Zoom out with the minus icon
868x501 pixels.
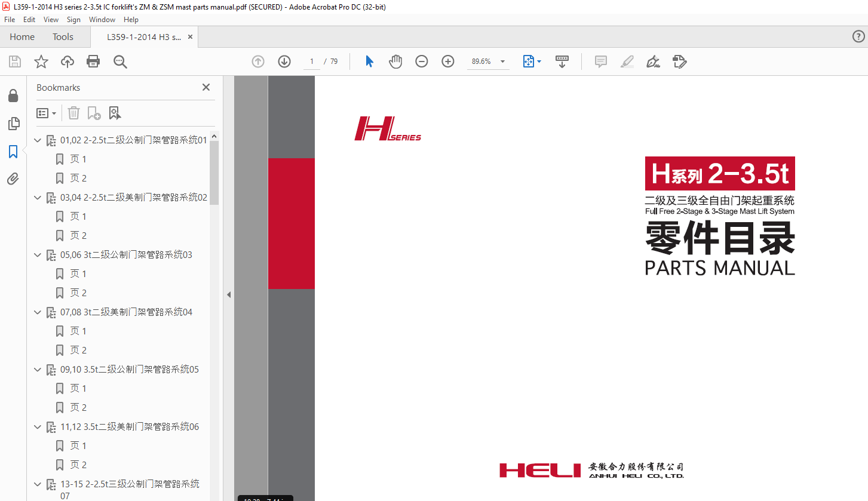422,62
